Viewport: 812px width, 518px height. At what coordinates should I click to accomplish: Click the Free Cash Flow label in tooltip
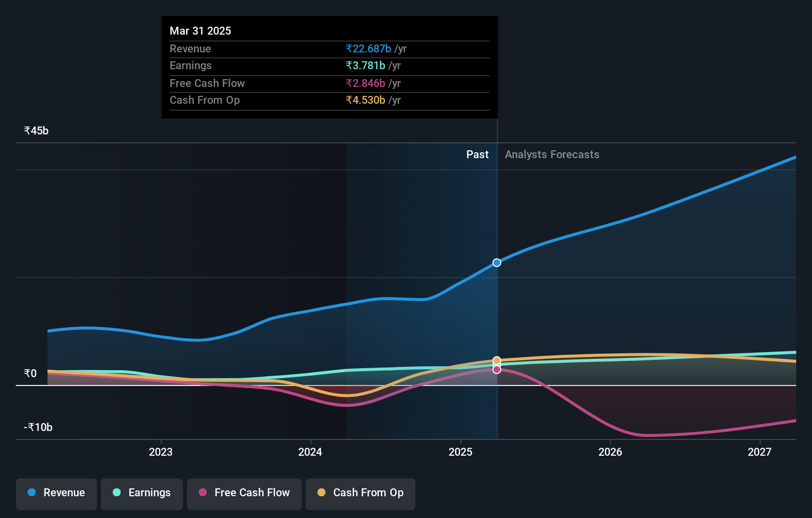(x=207, y=83)
